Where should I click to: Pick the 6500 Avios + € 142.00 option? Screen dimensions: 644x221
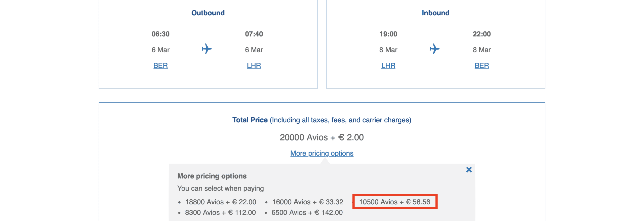click(x=307, y=212)
